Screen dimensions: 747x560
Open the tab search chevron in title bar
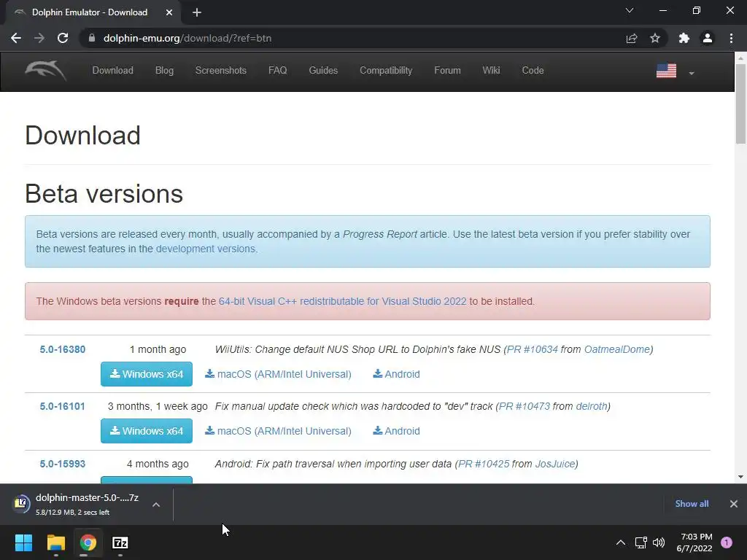(630, 10)
